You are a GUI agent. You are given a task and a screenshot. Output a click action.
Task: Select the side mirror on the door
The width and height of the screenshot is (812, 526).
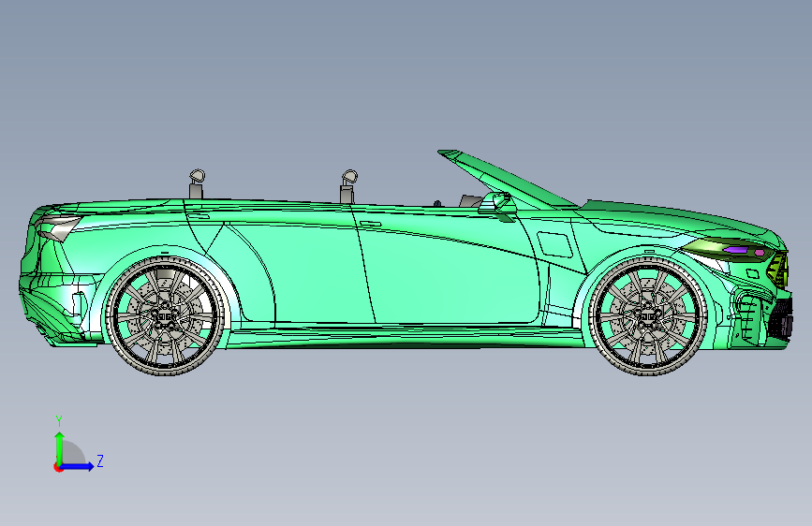click(x=497, y=203)
